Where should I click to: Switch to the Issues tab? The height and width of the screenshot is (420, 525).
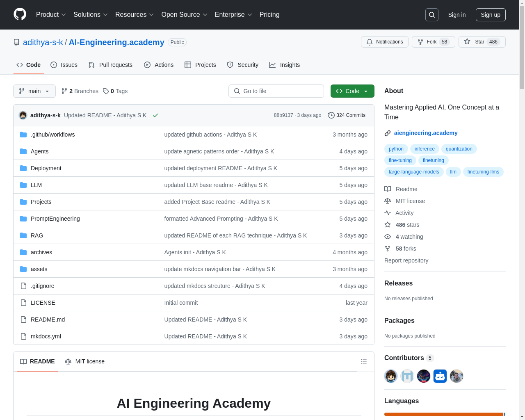point(64,65)
